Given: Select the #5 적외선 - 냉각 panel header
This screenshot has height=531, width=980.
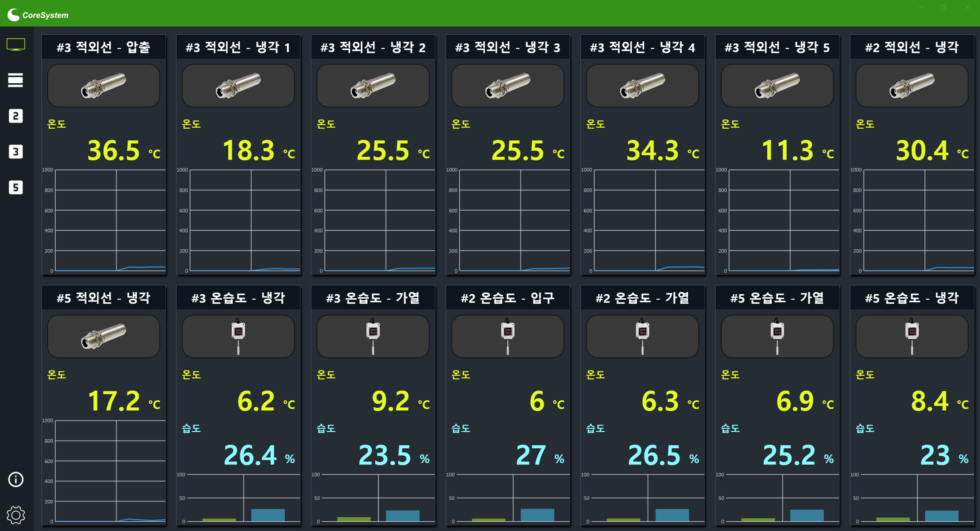Looking at the screenshot, I should (104, 298).
